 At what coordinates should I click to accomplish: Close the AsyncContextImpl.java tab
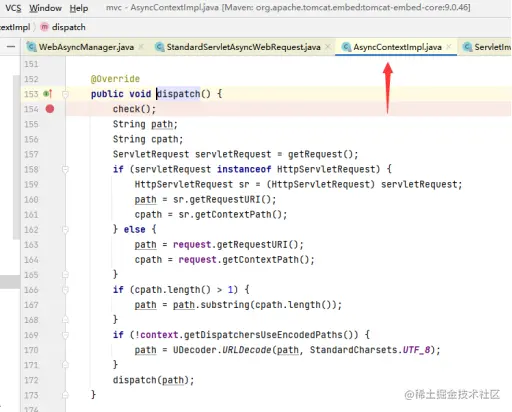click(449, 47)
